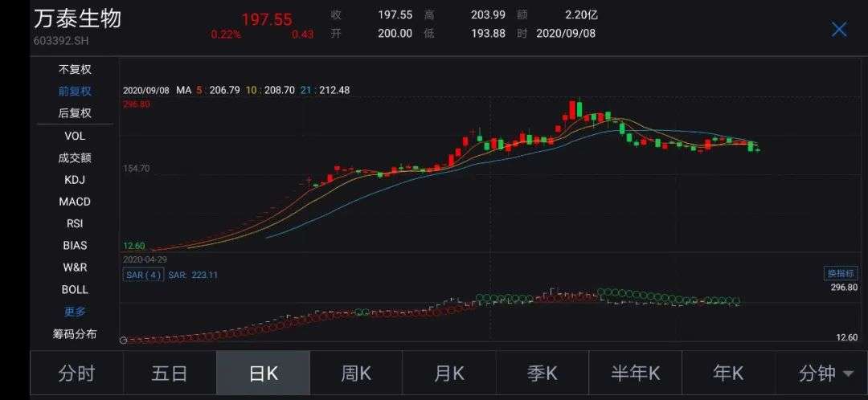Select 前复权 price adjustment option

pyautogui.click(x=75, y=92)
